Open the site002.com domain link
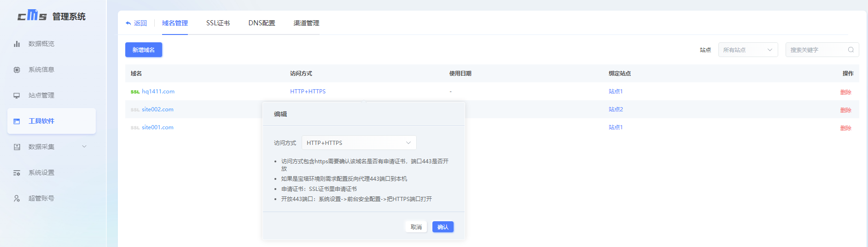868x247 pixels. 157,109
